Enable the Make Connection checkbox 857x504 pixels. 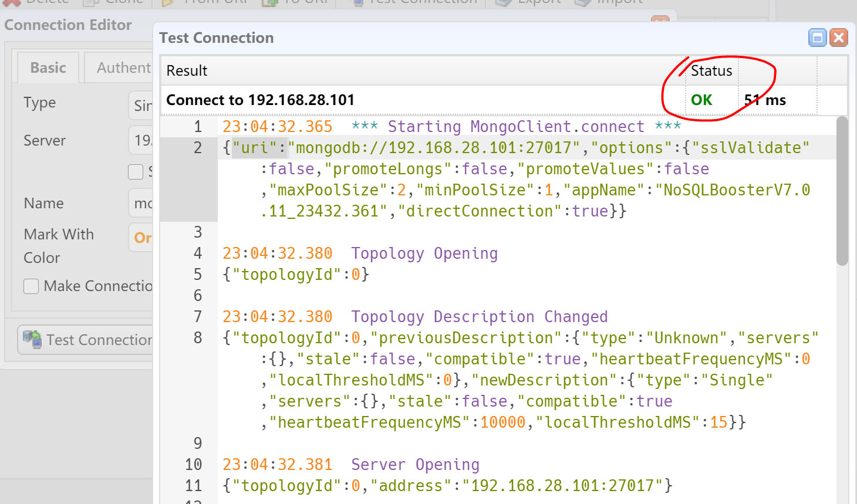(x=31, y=286)
